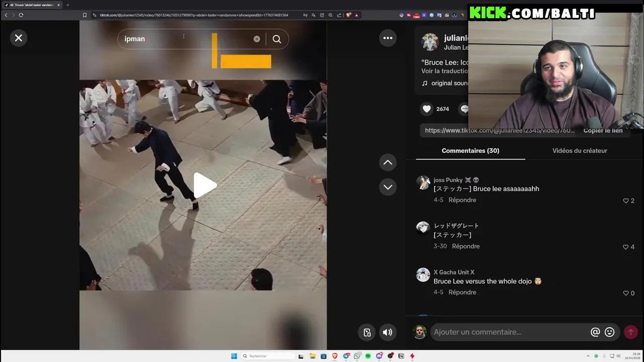Click 'Ajouter un commentaire' input field
The image size is (644, 362).
coord(509,332)
